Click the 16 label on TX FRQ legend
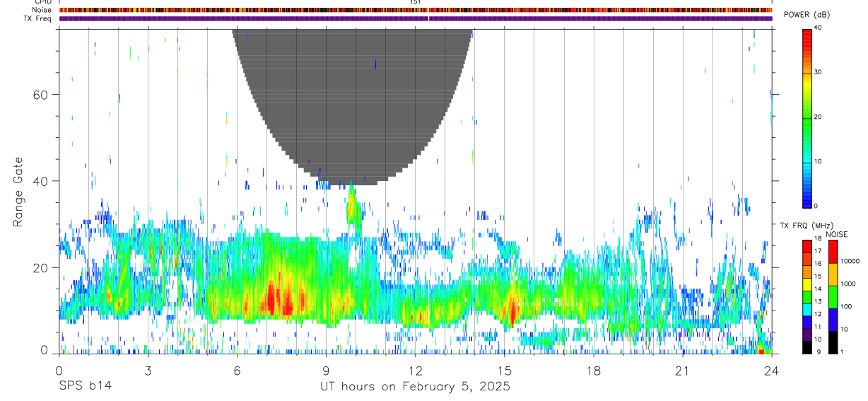Viewport: 868px width, 401px height. (818, 264)
